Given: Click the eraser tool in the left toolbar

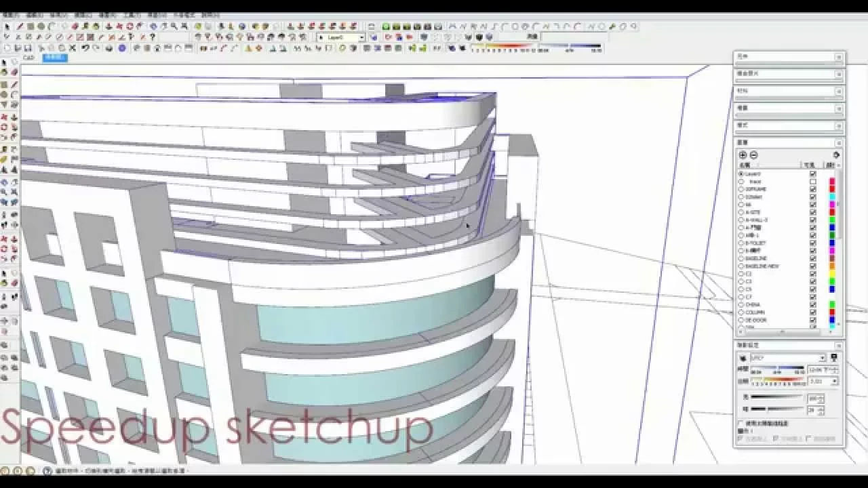Looking at the screenshot, I should 14,72.
